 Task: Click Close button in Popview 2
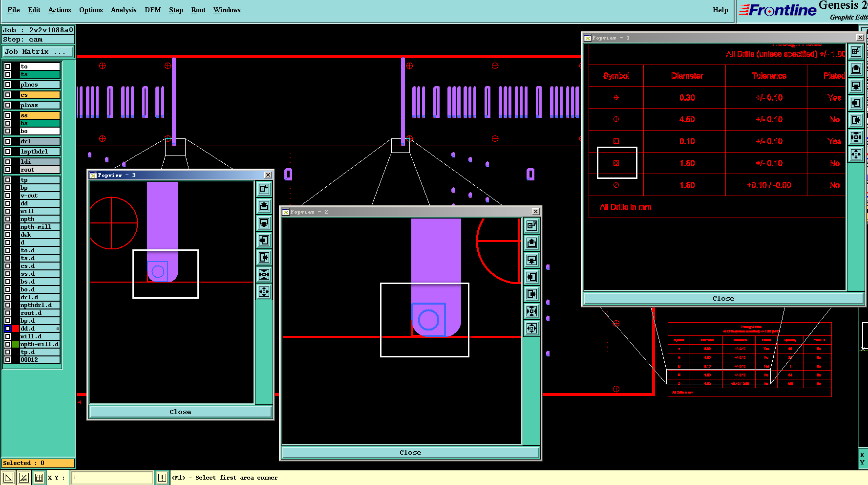click(410, 452)
